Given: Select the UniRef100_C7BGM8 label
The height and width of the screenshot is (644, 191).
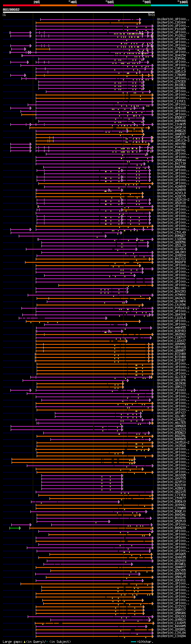Looking at the screenshot, I should coord(171,49).
